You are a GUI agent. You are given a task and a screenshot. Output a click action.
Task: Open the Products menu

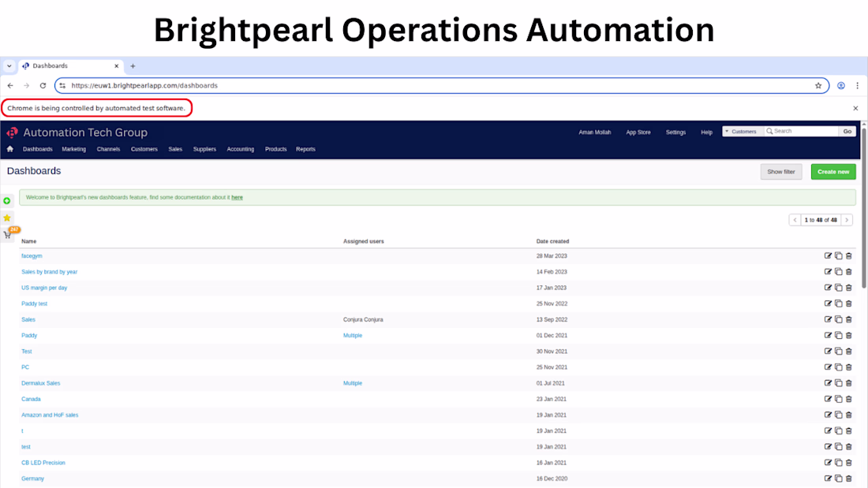coord(275,149)
